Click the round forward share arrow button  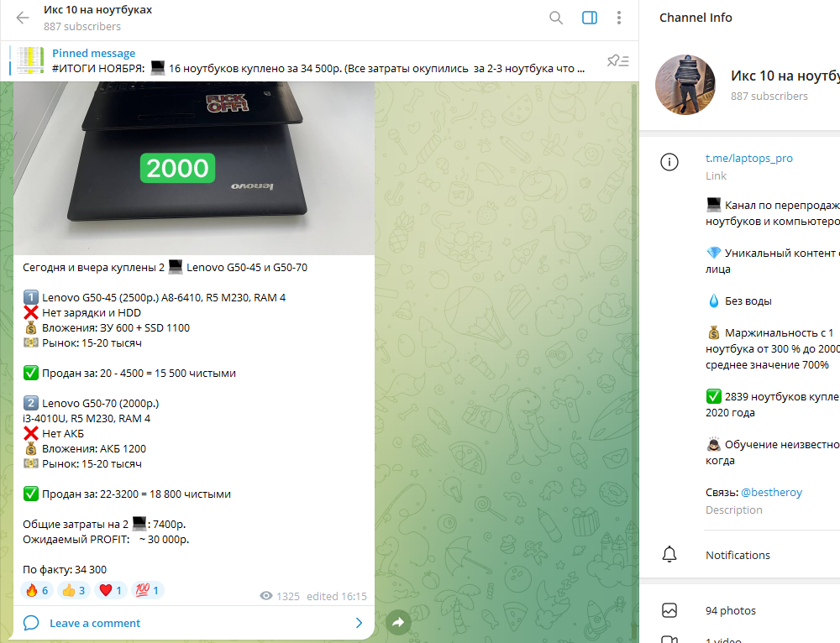tap(398, 622)
